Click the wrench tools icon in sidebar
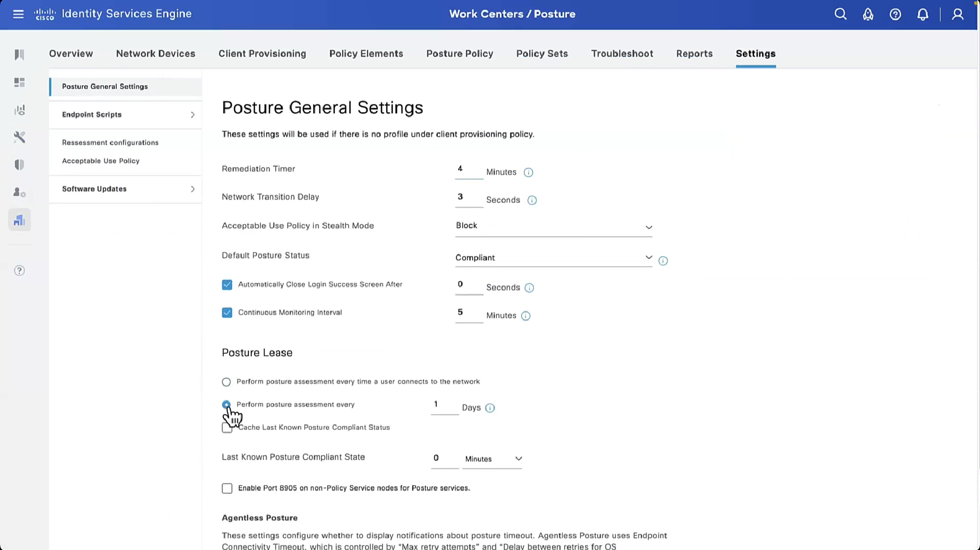Image resolution: width=980 pixels, height=550 pixels. [19, 137]
